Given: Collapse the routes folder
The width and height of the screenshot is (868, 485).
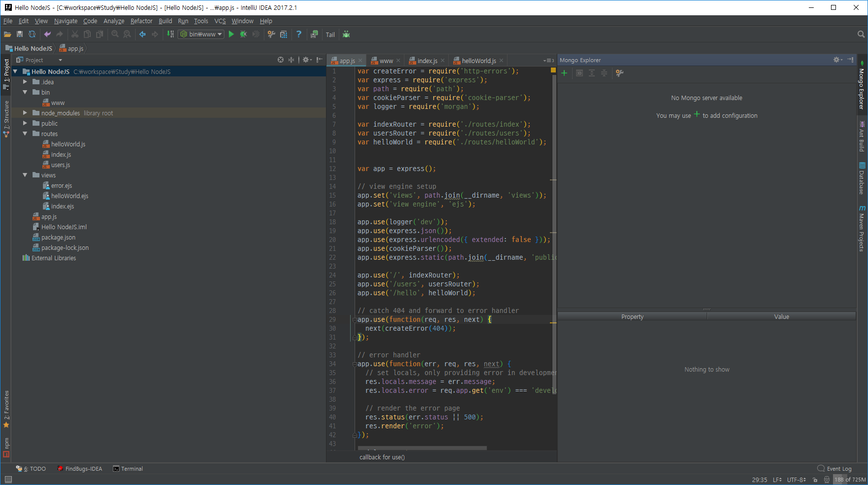Looking at the screenshot, I should [x=25, y=134].
